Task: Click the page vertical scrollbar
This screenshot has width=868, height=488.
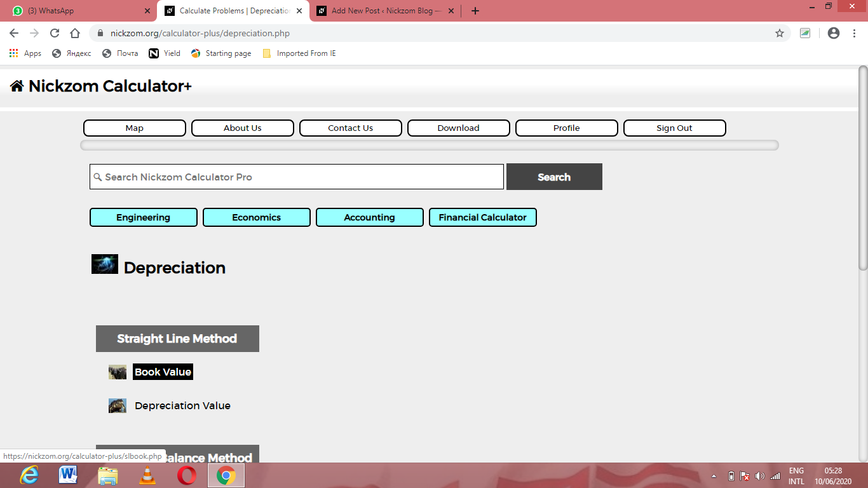Action: (863, 168)
